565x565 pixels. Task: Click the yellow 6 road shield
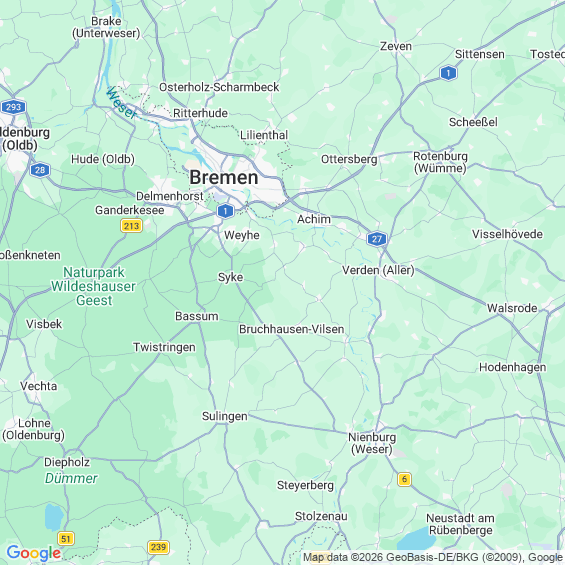[404, 479]
